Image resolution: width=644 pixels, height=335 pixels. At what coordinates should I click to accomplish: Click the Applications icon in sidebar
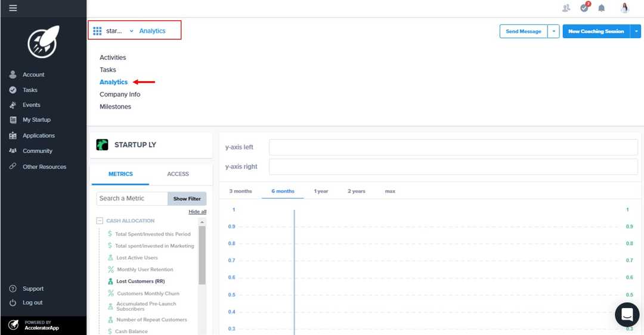pyautogui.click(x=13, y=135)
